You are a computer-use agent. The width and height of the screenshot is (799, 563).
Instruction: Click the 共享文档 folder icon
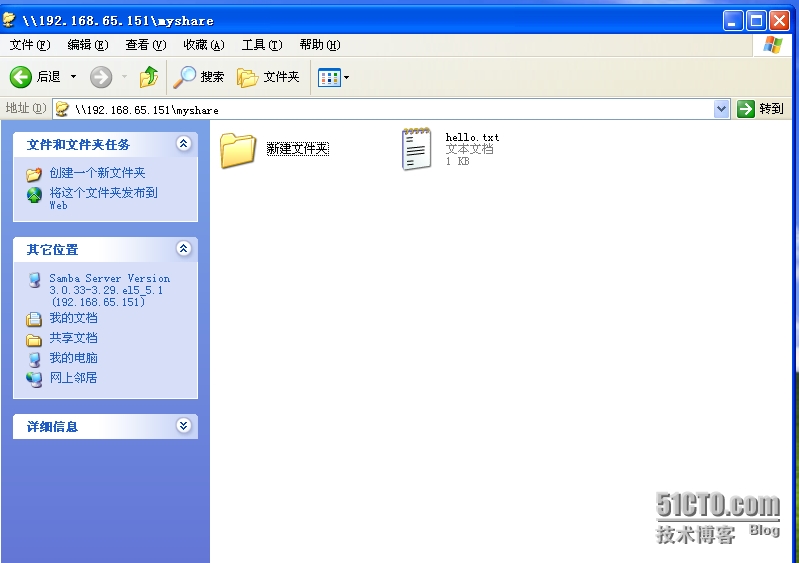point(34,339)
